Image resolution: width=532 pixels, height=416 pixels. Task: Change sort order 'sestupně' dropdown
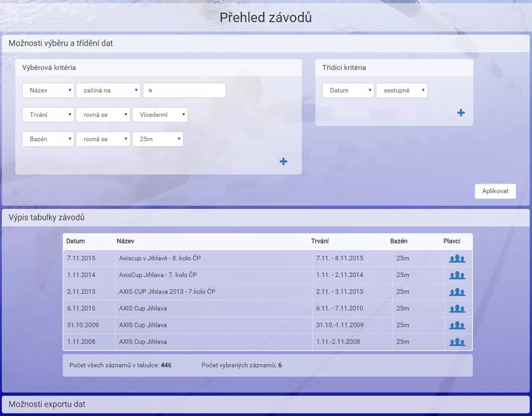(x=401, y=90)
